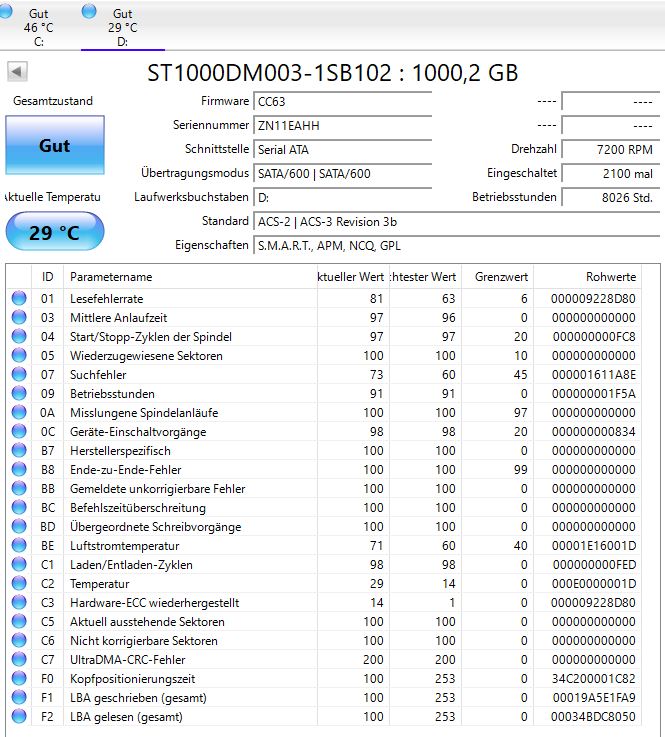Click the Betriebsstunden value 8026 Std.

click(610, 197)
